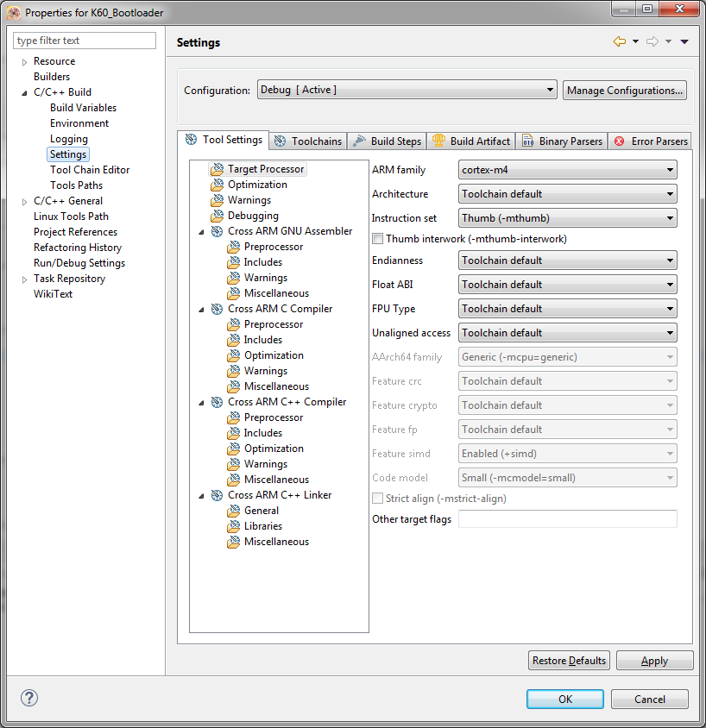
Task: Collapse the Cross ARM C++ Linker node
Action: point(201,496)
